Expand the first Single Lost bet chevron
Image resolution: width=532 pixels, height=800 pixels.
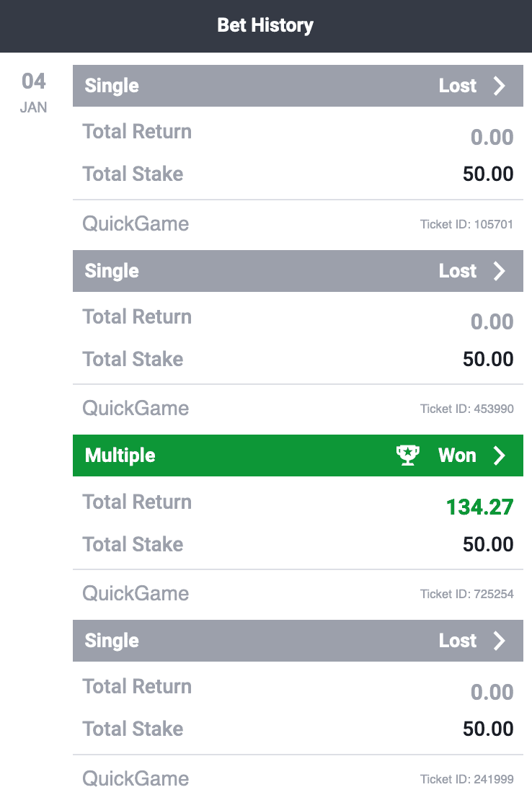click(x=500, y=86)
